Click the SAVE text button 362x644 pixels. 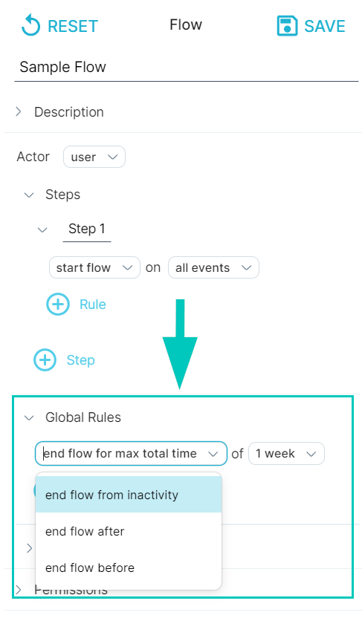coord(325,26)
